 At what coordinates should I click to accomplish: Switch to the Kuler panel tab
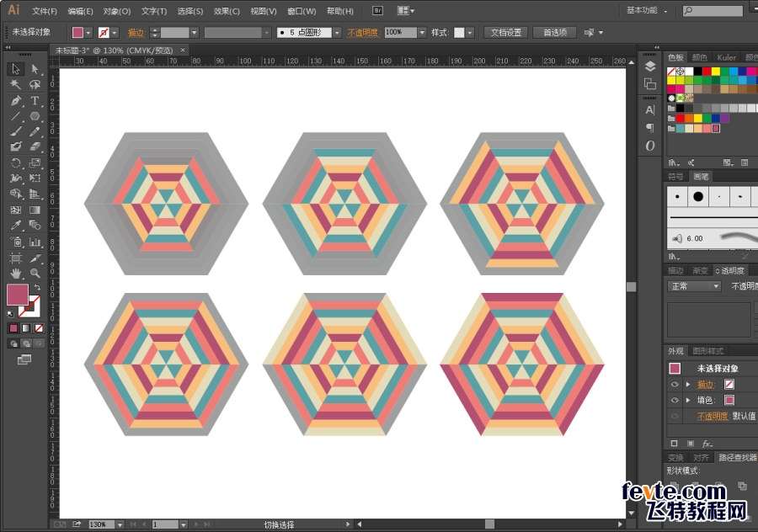click(726, 57)
